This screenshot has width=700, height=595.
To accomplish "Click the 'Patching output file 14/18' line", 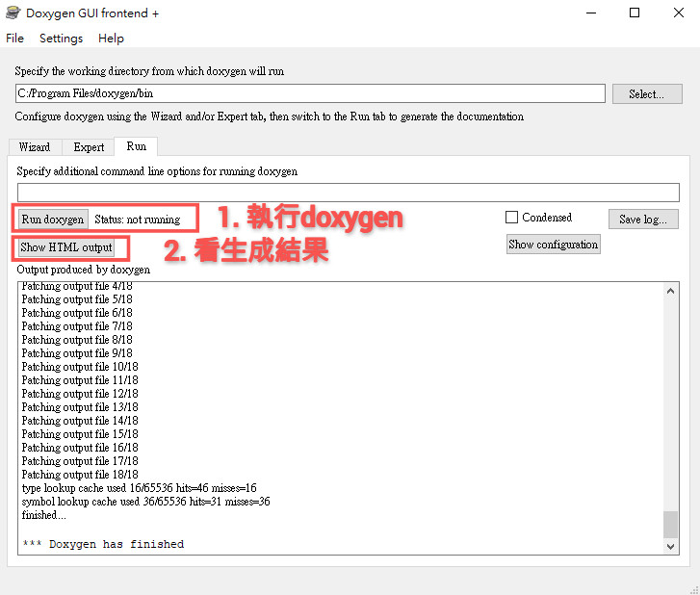I will click(x=80, y=421).
